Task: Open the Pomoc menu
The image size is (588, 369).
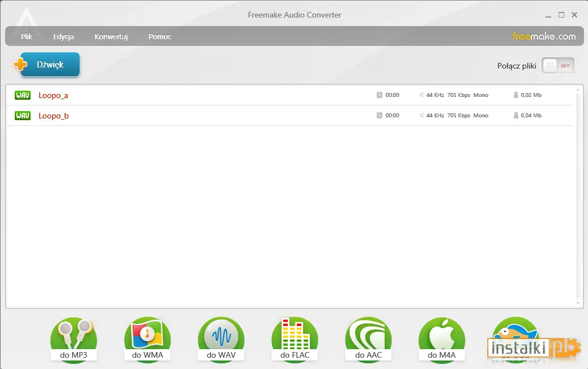Action: (x=160, y=36)
